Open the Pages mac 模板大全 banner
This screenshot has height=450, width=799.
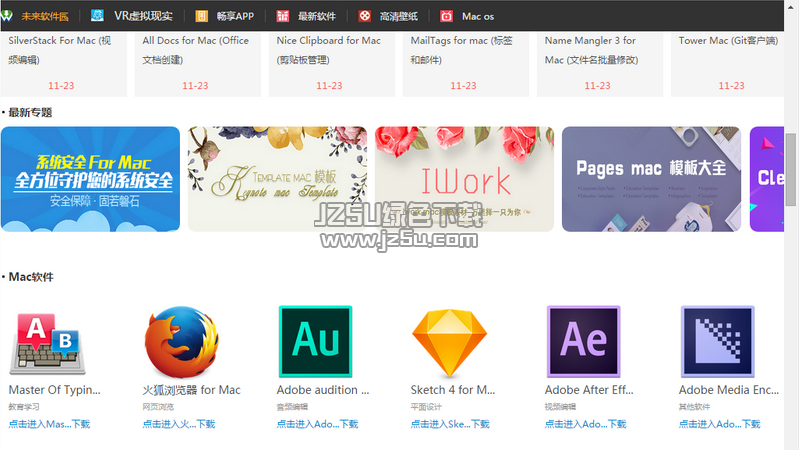click(x=651, y=179)
